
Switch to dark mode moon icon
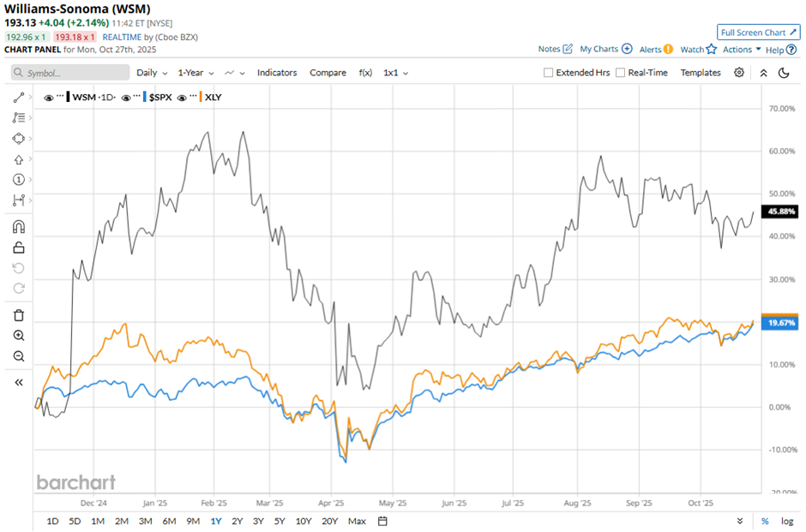[x=784, y=73]
